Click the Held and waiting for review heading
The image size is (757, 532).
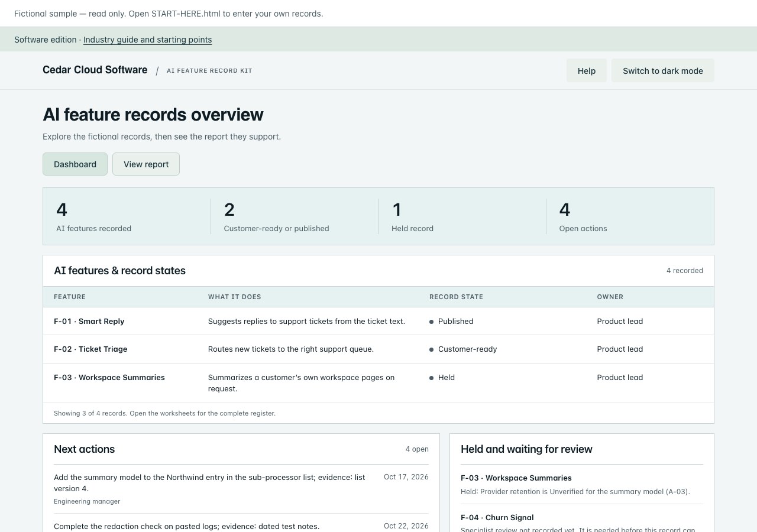coord(526,449)
